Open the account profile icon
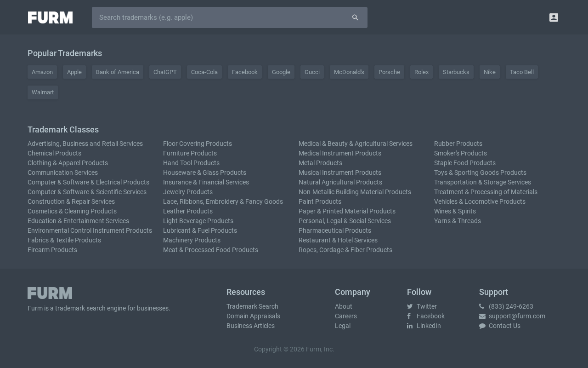This screenshot has height=368, width=588. (554, 17)
